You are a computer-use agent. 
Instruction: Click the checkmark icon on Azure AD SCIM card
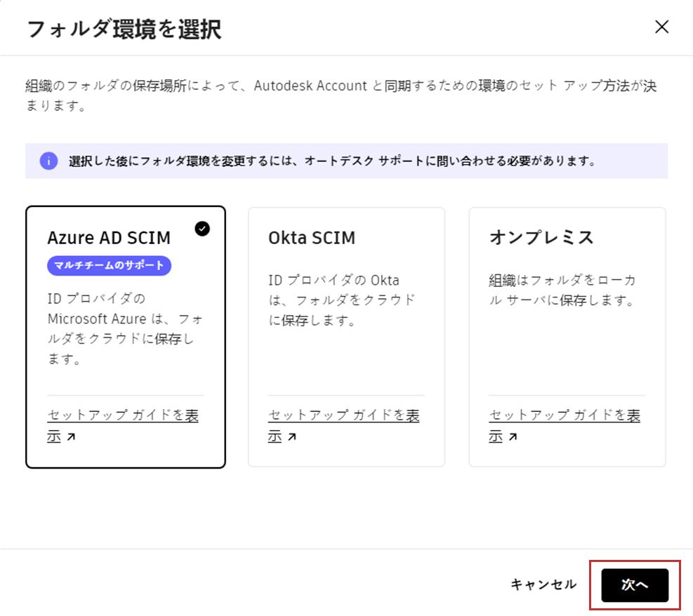[202, 228]
